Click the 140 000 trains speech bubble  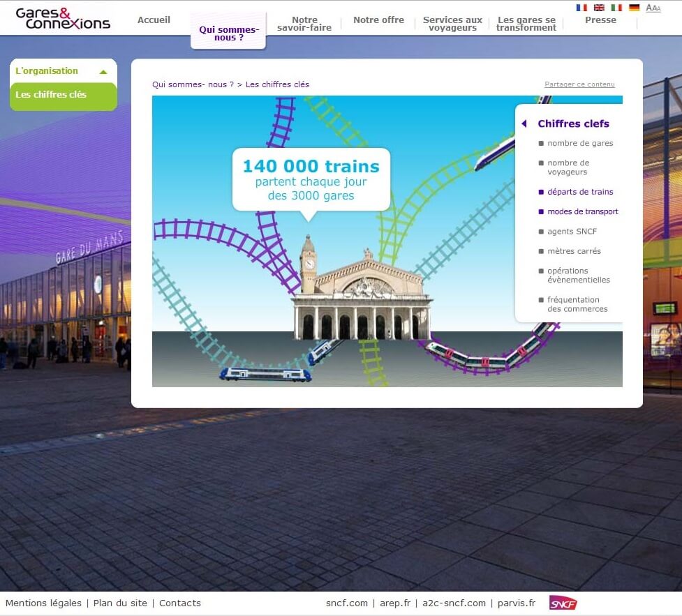(311, 179)
